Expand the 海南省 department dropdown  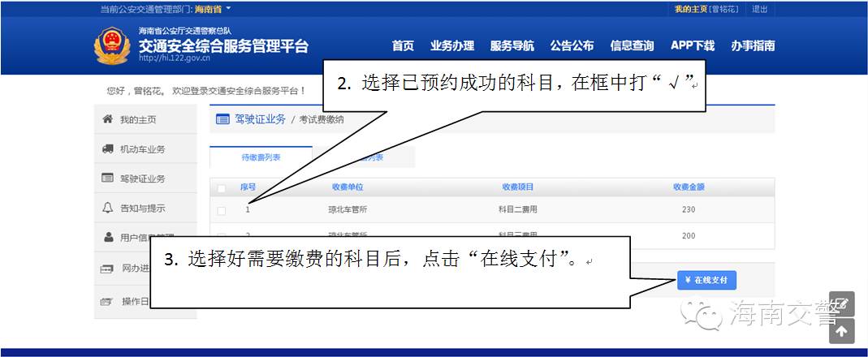[213, 9]
